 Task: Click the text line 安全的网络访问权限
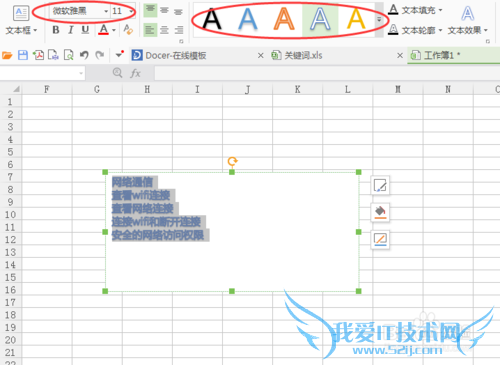(158, 235)
